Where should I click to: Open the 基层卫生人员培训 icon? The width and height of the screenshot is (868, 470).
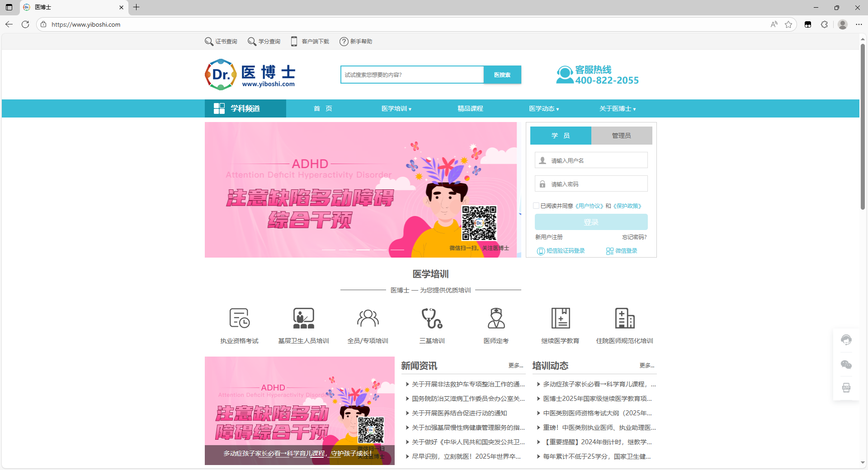pyautogui.click(x=303, y=318)
